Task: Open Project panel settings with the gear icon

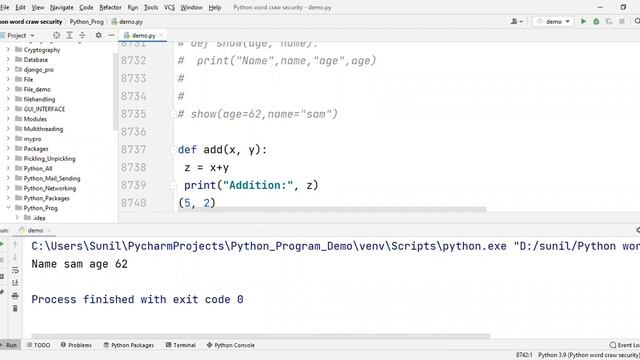Action: click(x=98, y=36)
